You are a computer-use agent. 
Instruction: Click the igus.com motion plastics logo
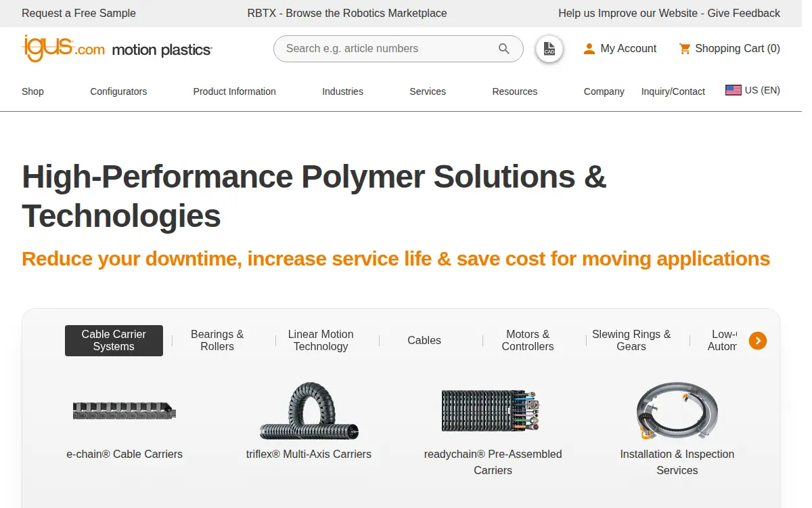coord(117,48)
